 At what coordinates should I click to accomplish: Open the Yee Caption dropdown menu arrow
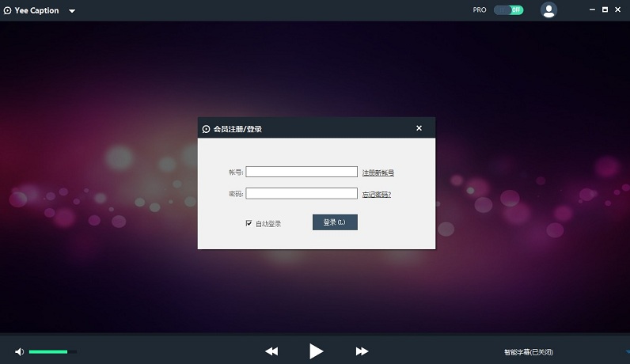pos(72,11)
